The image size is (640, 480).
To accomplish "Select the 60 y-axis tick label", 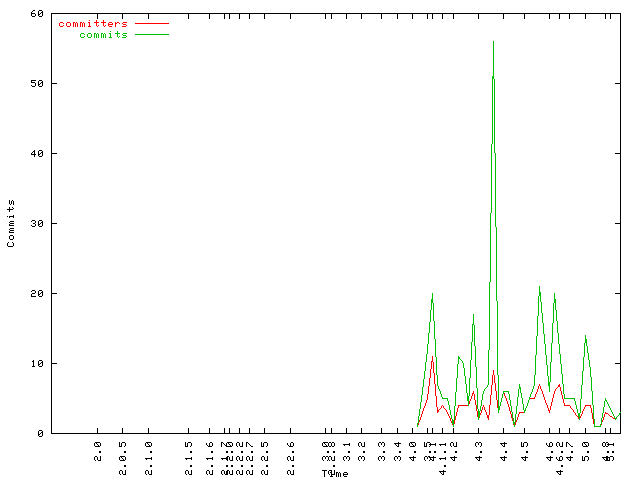I will (x=37, y=13).
